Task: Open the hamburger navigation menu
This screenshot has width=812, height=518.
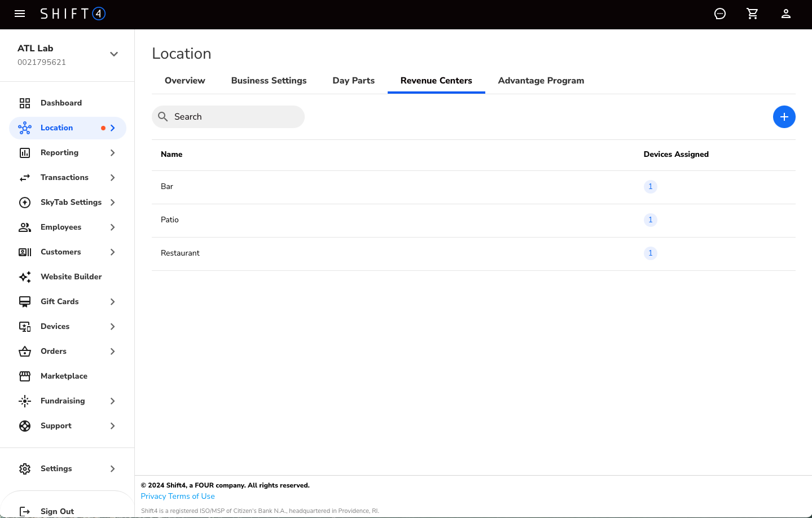Action: click(x=20, y=14)
